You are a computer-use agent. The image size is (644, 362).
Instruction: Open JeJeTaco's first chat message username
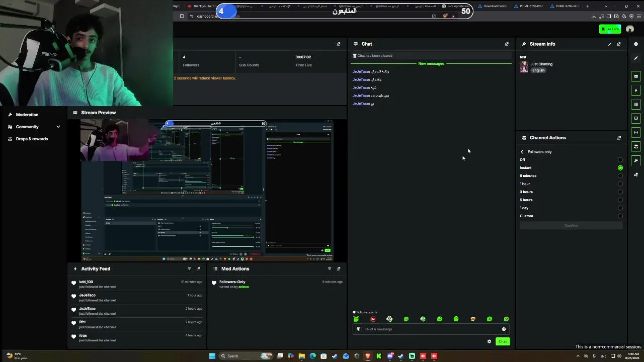tap(361, 72)
